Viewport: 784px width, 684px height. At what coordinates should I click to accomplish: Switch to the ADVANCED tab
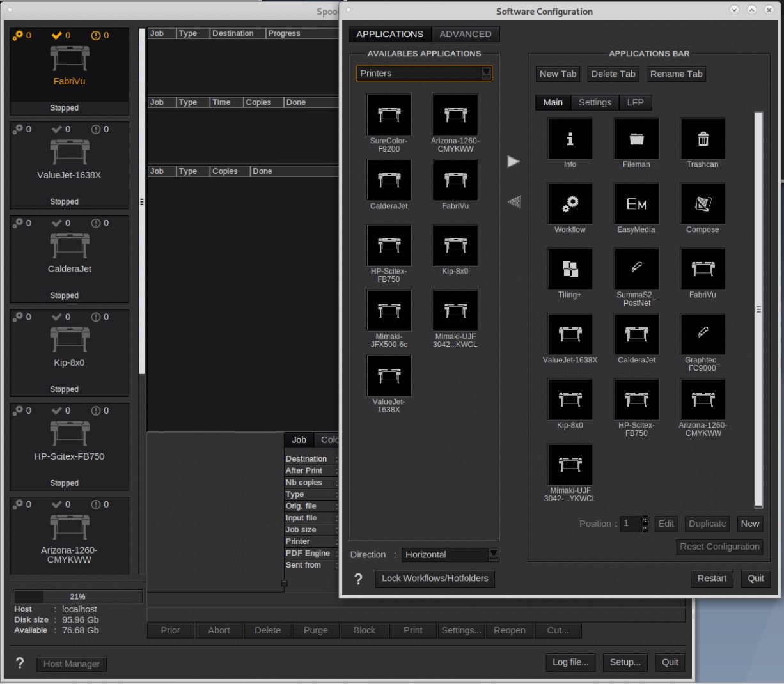pyautogui.click(x=465, y=34)
